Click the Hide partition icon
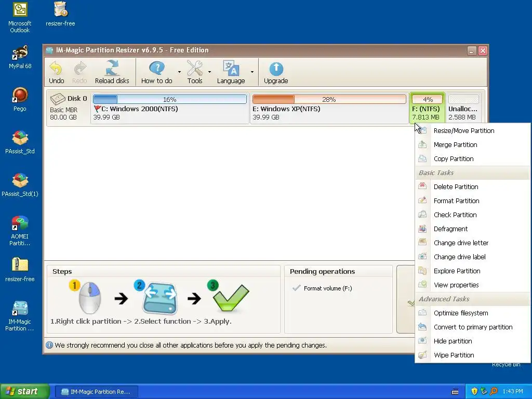The height and width of the screenshot is (399, 532). [x=422, y=341]
